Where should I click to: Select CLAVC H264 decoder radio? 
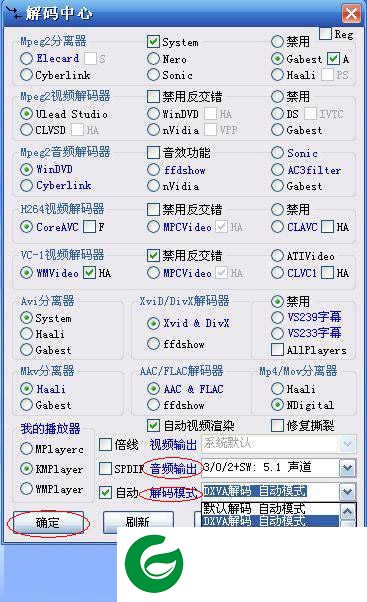tap(277, 227)
